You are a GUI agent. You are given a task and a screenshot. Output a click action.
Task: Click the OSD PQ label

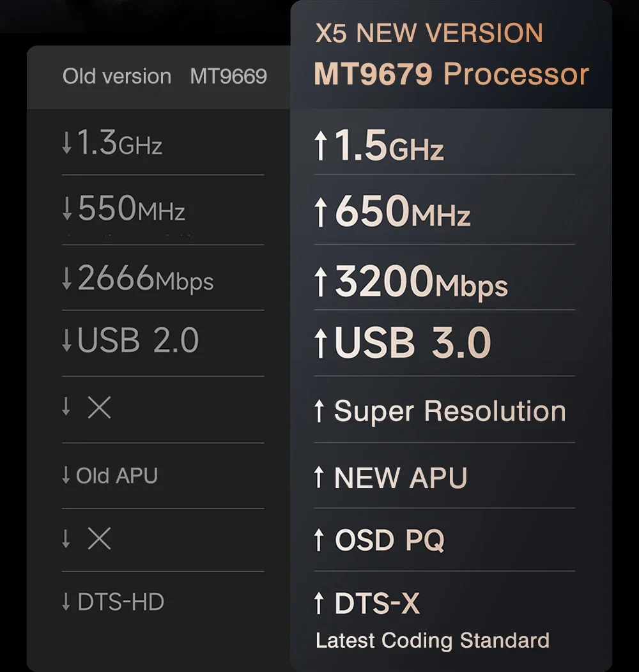coord(389,540)
